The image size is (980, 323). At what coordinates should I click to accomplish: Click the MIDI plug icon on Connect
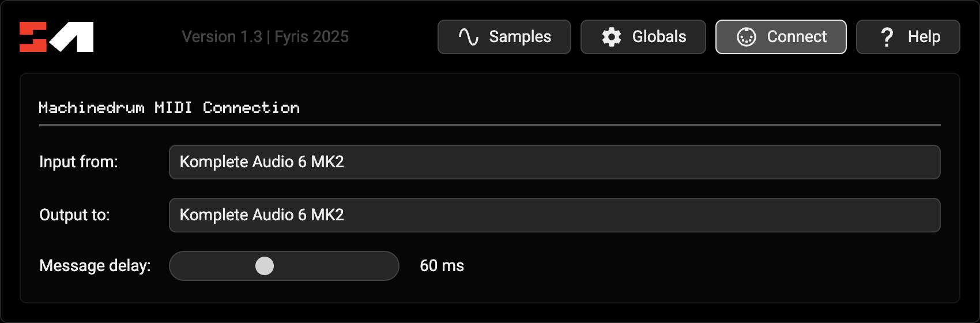coord(746,37)
